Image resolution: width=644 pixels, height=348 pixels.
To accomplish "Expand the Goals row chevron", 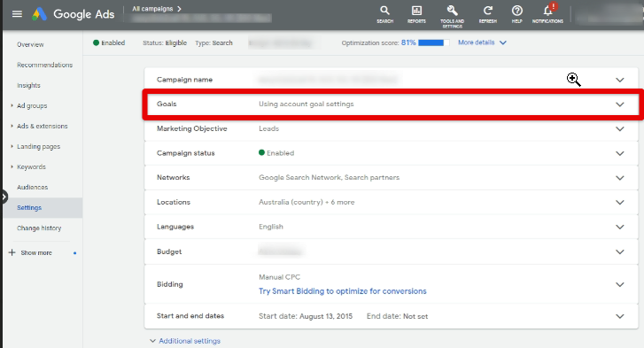I will [x=620, y=104].
